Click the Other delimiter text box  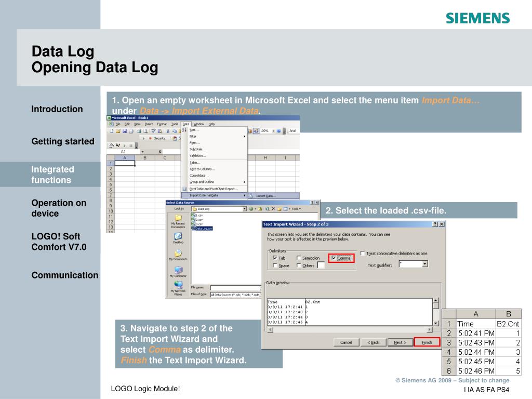coord(321,265)
